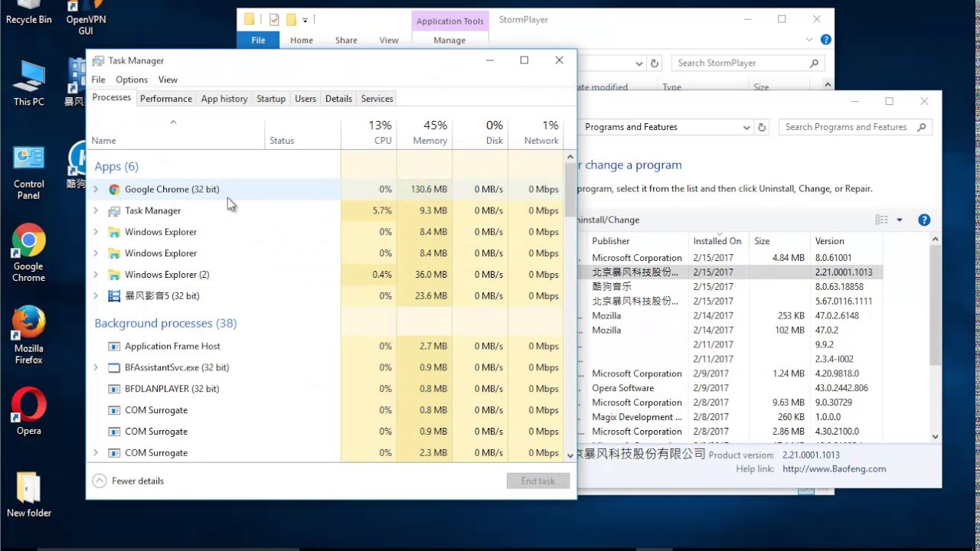
Task: Click the Properties quick access icon in Explorer
Action: pos(274,20)
